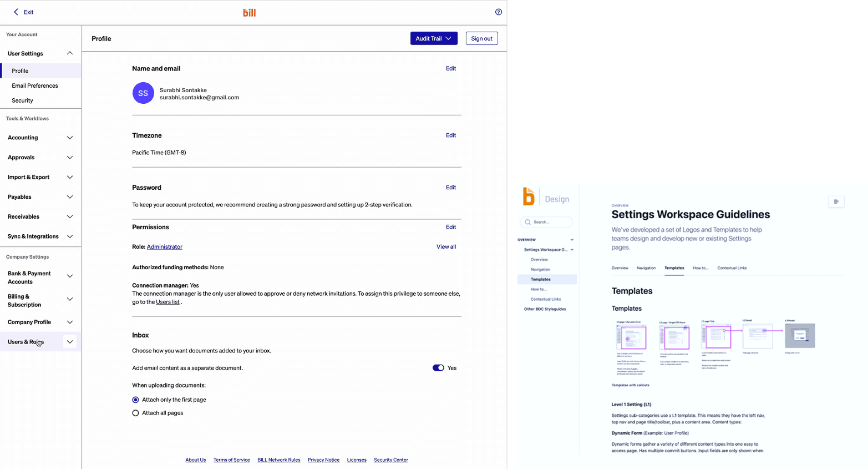The image size is (868, 469).
Task: Select Attach all pages radio button
Action: 135,413
